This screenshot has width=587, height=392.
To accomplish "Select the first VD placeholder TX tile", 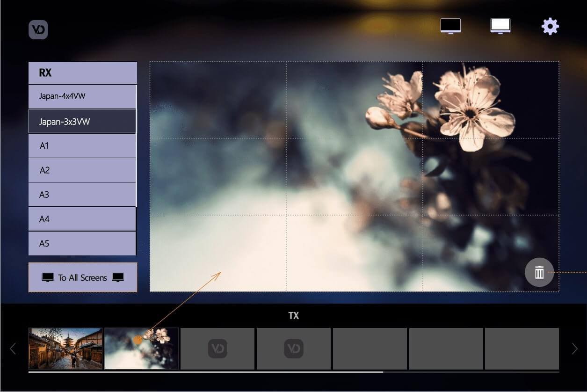I will click(x=217, y=348).
